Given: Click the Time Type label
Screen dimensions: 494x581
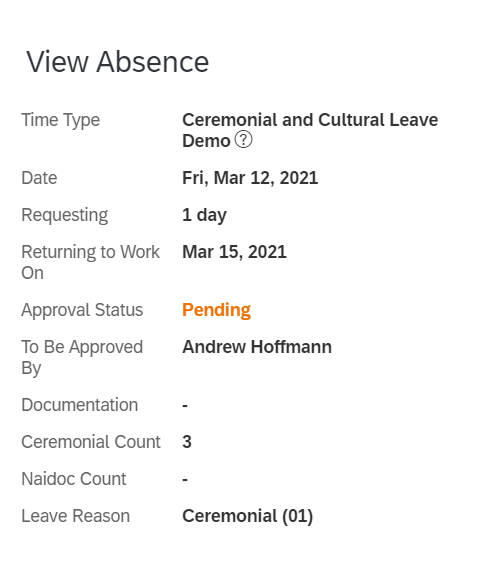Looking at the screenshot, I should 60,120.
